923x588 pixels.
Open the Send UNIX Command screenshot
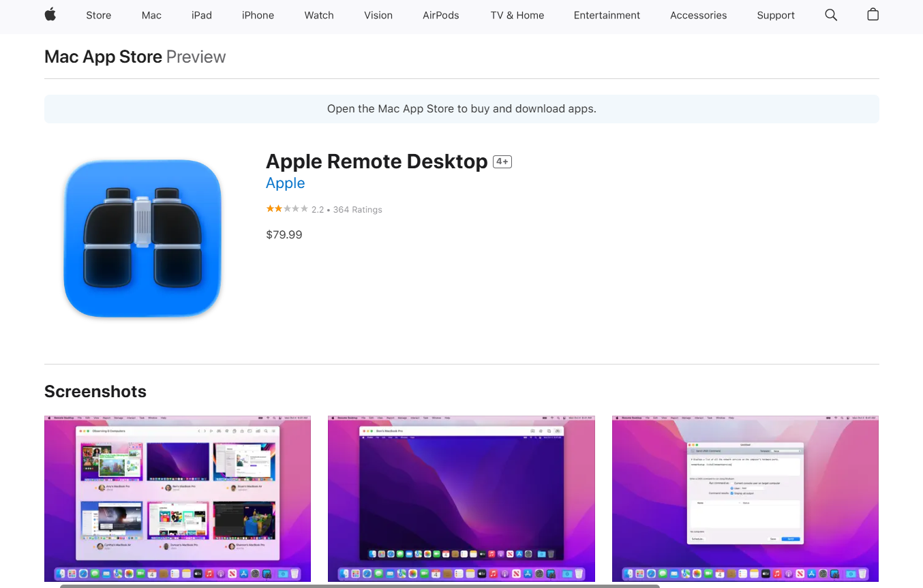(745, 498)
